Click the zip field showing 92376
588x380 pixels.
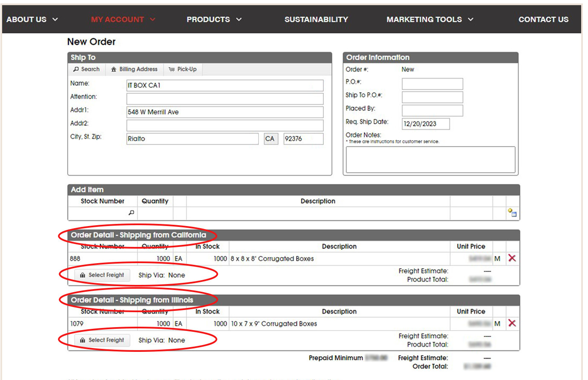[303, 139]
